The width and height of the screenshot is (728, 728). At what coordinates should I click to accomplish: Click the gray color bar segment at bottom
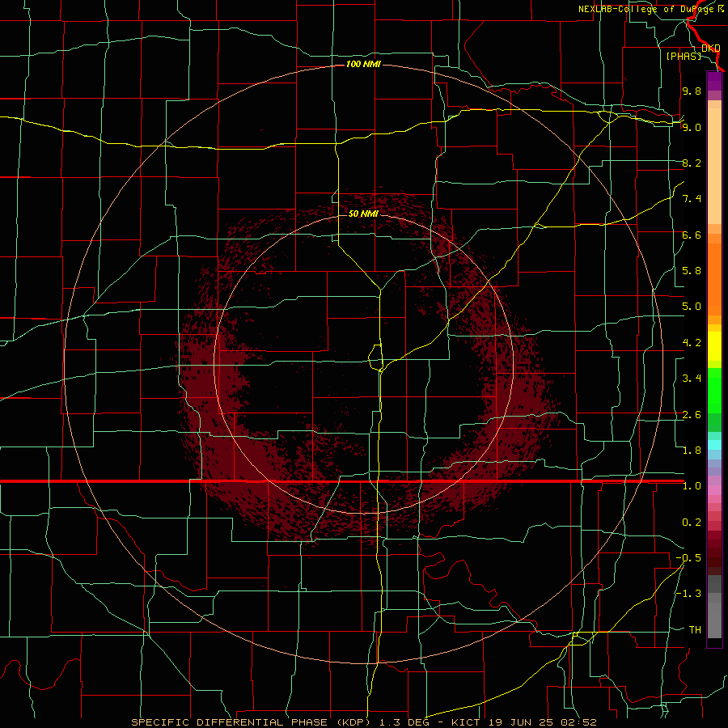click(x=714, y=620)
